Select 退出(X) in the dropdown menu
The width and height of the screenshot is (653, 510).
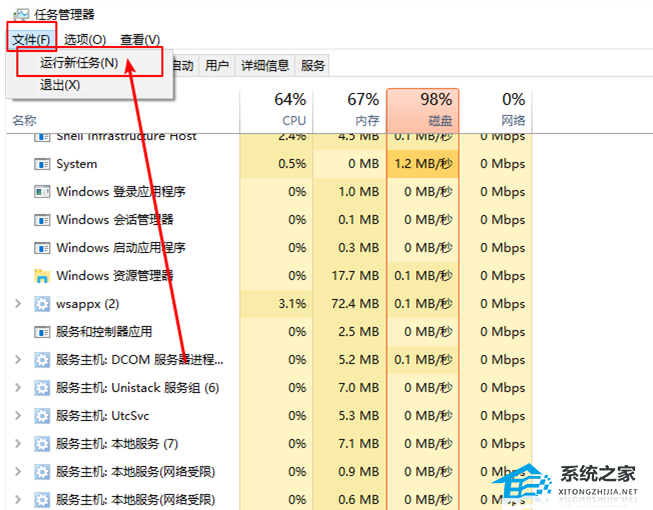tap(60, 86)
